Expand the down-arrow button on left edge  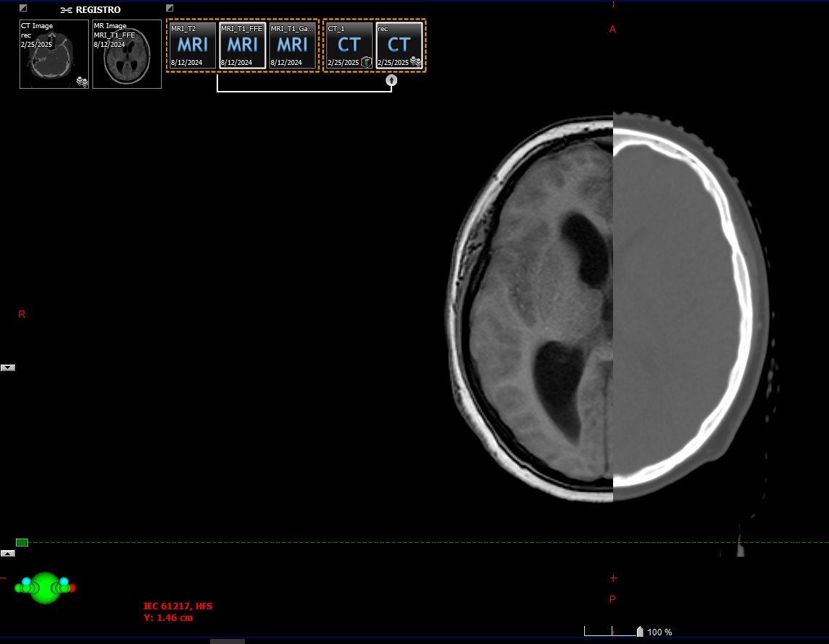[8, 367]
